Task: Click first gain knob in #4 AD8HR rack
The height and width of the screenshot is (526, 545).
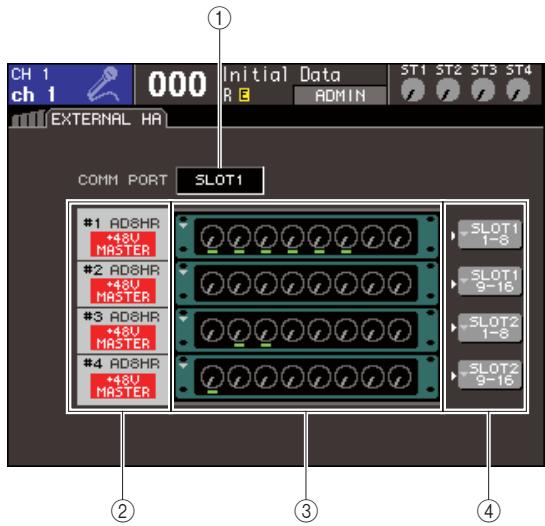Action: point(212,377)
